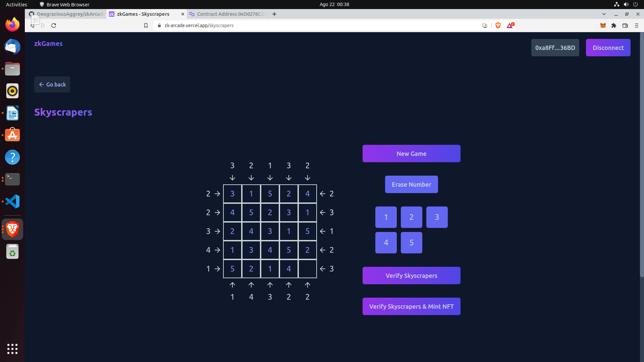Switch to the Contract Address tab
Image resolution: width=644 pixels, height=362 pixels.
coord(227,14)
